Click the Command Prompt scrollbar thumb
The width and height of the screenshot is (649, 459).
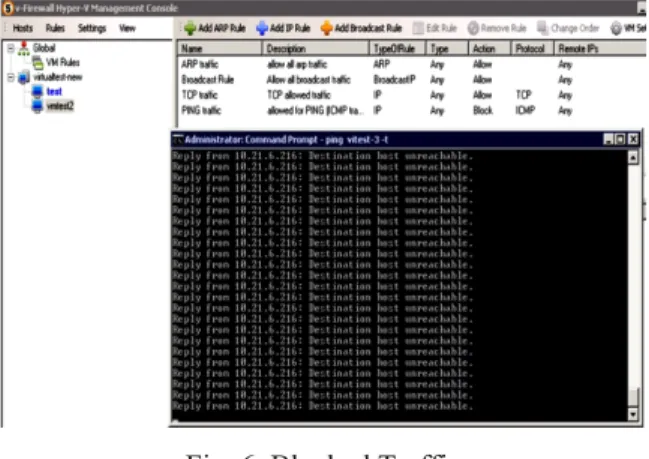pyautogui.click(x=633, y=397)
